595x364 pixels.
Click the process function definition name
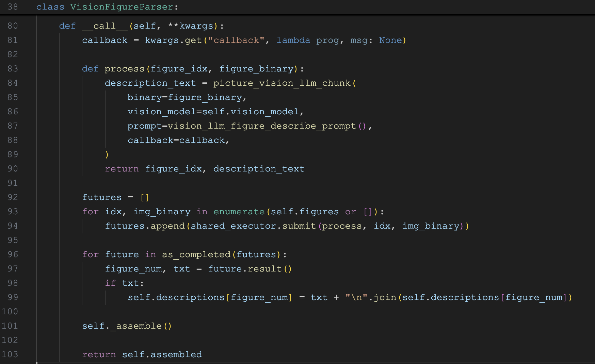coord(125,69)
